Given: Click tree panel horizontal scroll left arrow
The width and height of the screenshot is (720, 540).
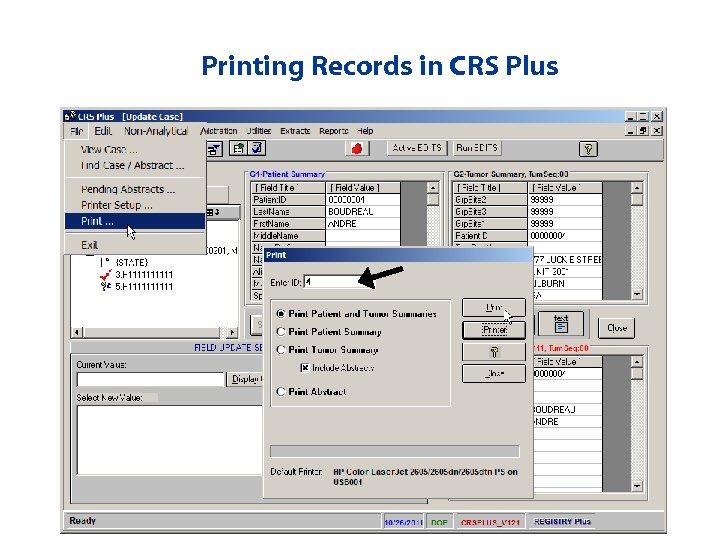Looking at the screenshot, I should (77, 332).
